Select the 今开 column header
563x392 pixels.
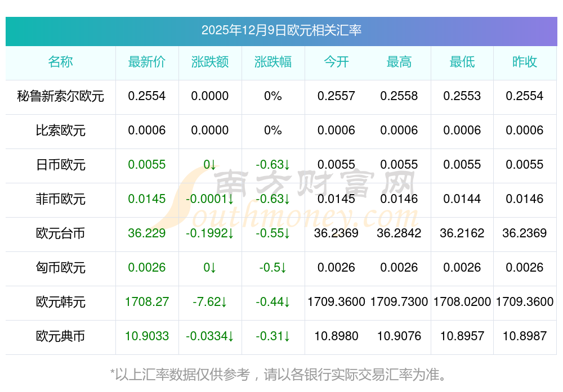(x=336, y=62)
